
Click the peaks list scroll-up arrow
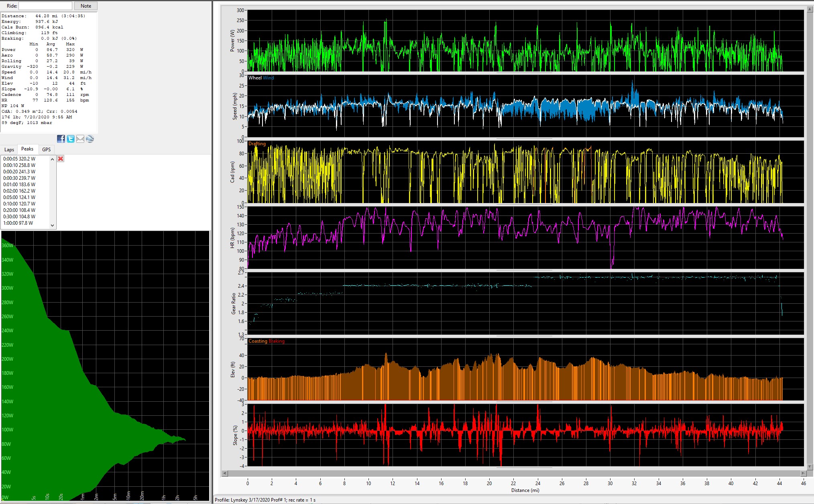[x=52, y=159]
